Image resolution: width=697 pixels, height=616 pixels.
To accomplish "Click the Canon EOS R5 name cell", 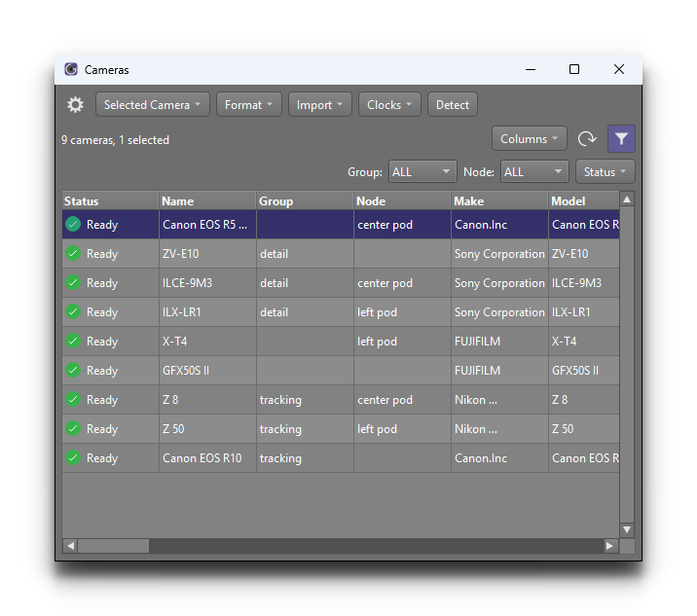I will pos(207,224).
